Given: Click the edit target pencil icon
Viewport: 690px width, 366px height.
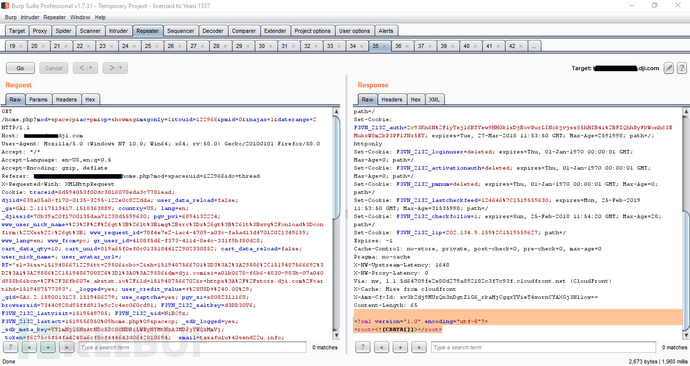Looking at the screenshot, I should point(668,68).
